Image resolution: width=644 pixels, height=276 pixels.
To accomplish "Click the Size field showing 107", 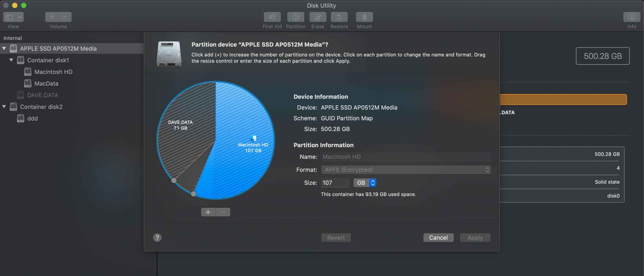I will (335, 183).
